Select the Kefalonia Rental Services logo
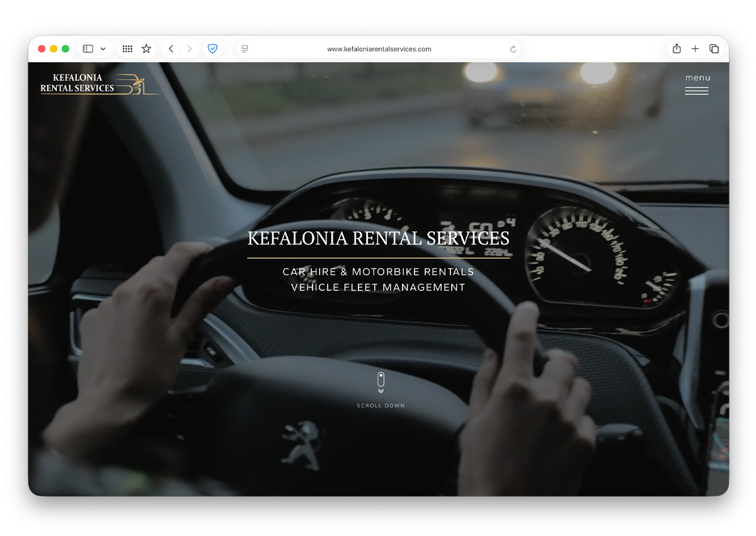The image size is (756, 536). coord(99,83)
